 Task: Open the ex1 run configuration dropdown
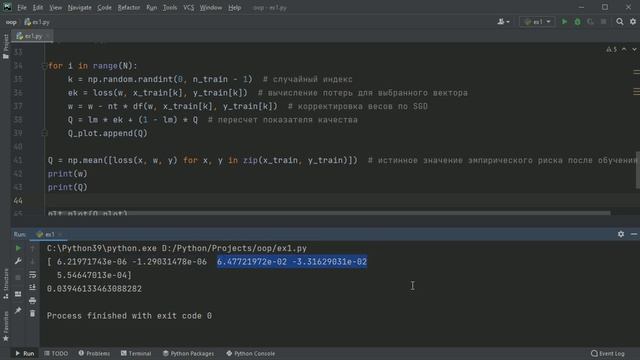(x=537, y=22)
